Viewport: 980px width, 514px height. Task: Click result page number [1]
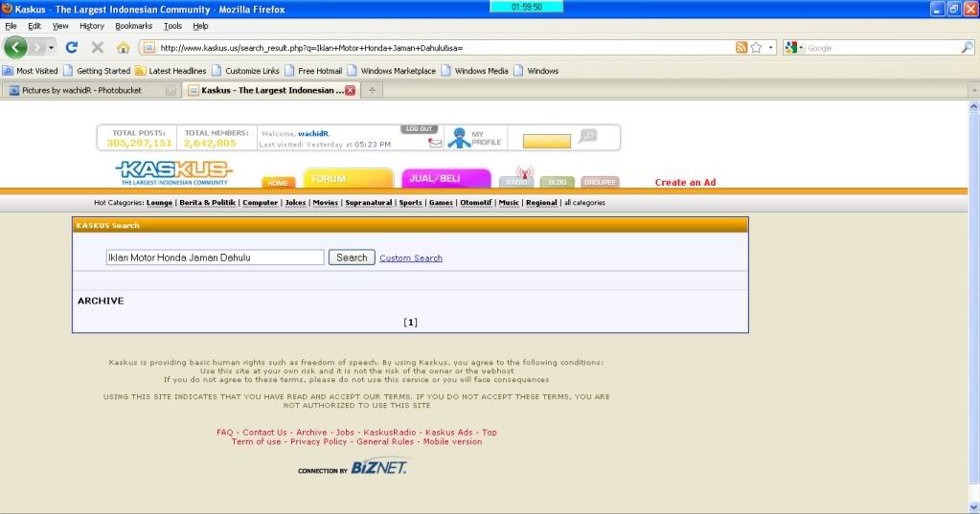[x=410, y=323]
